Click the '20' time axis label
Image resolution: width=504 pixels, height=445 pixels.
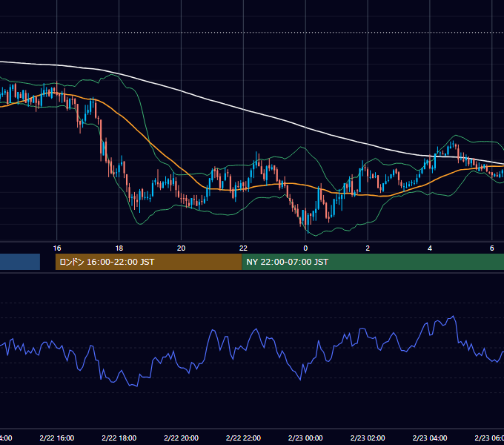pos(182,248)
